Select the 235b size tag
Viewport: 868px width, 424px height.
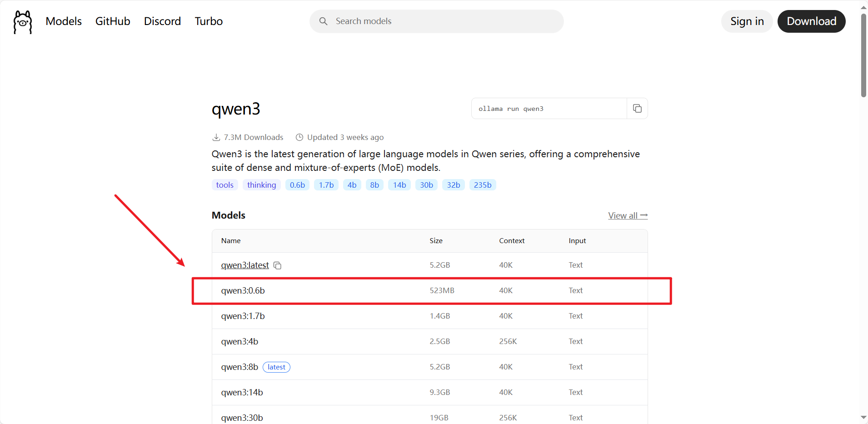[x=483, y=185]
